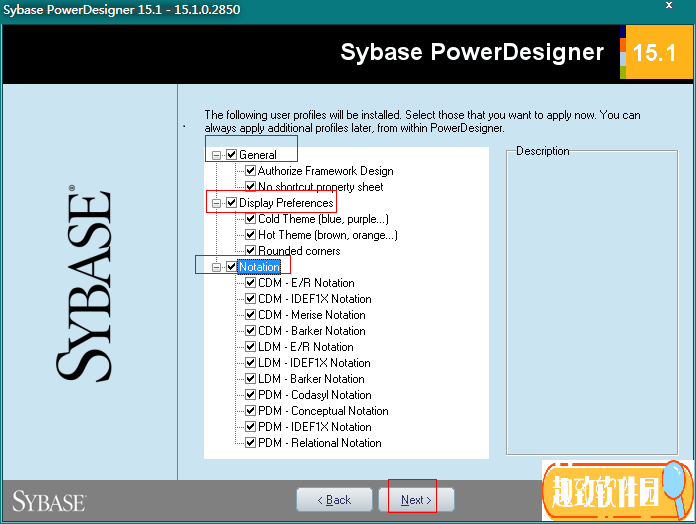Select 'Authorize Framework Design' label
696x524 pixels.
pos(326,171)
